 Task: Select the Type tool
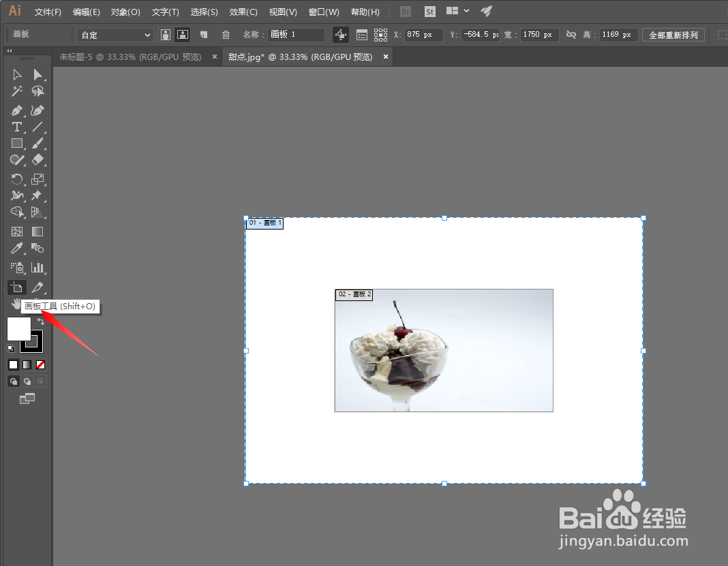(x=17, y=127)
